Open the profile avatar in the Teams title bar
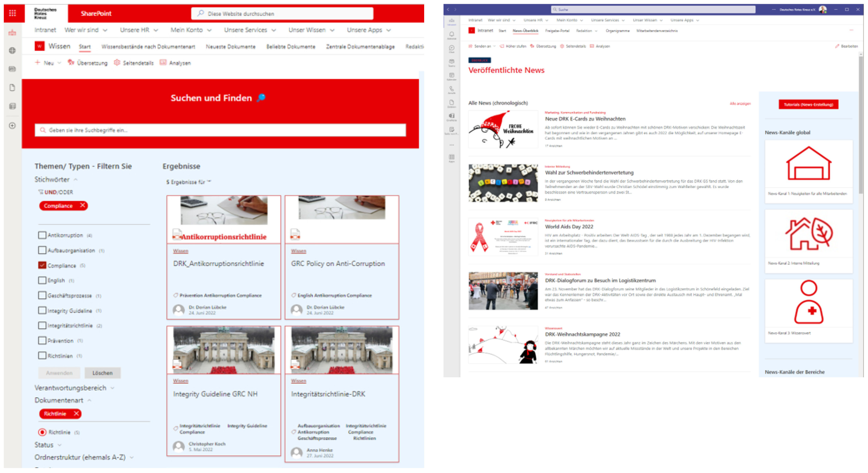 click(x=822, y=9)
